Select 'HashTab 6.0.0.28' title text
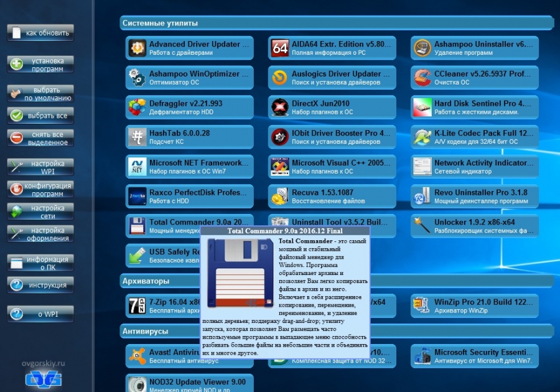 tap(180, 133)
